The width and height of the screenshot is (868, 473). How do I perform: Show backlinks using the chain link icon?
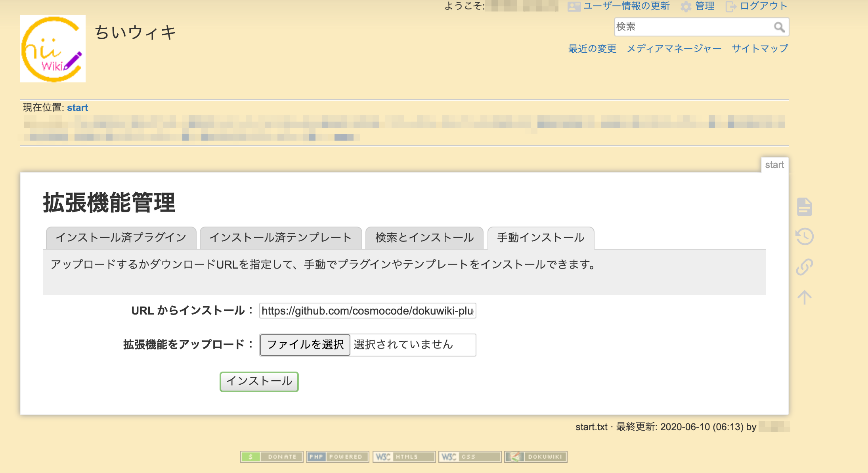click(x=804, y=267)
